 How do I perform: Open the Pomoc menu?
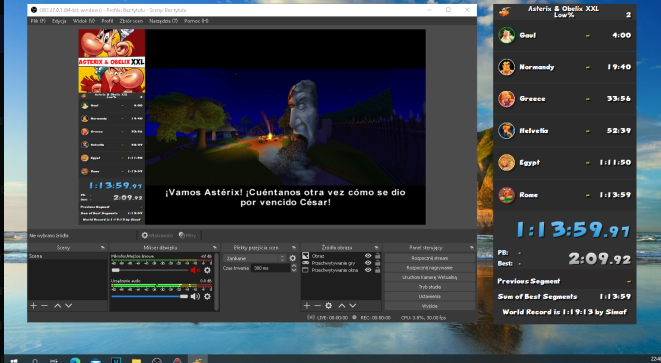196,21
